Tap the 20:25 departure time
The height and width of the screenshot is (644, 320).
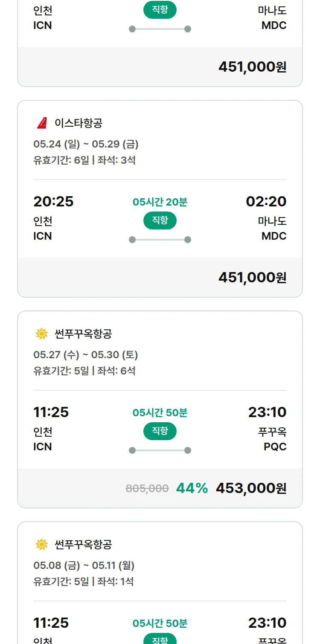point(53,201)
